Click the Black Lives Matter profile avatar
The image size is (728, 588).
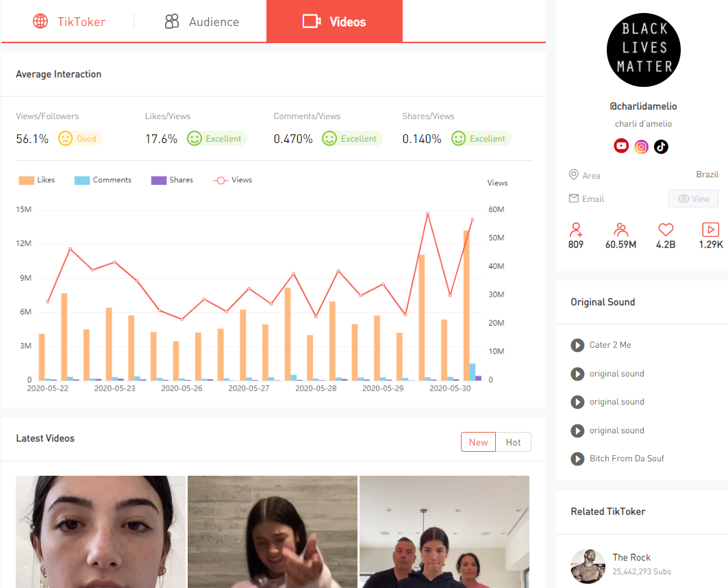coord(644,50)
